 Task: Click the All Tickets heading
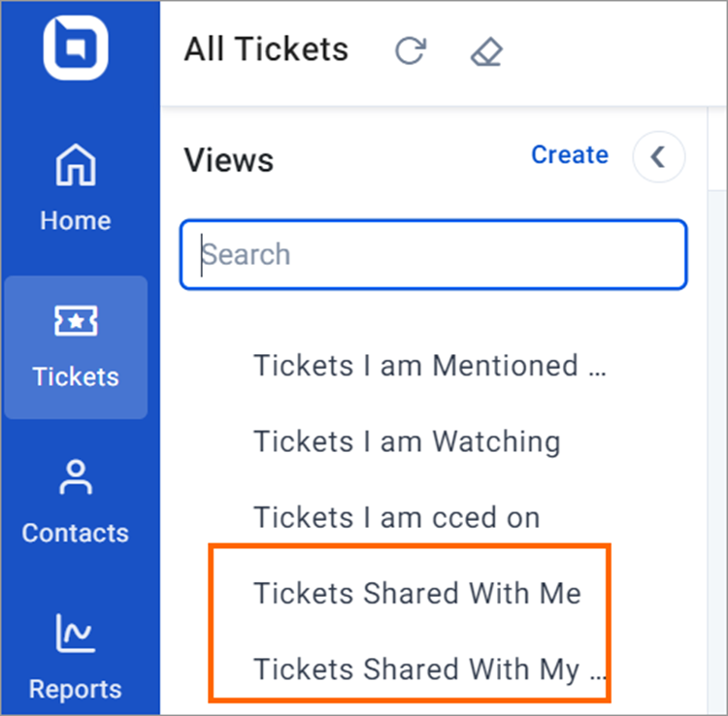coord(266,49)
